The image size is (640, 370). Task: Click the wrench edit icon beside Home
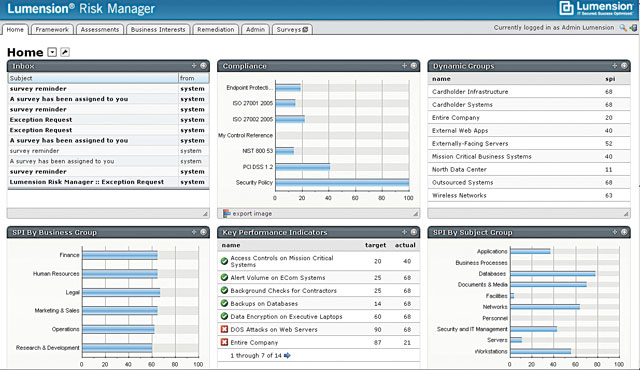(x=65, y=52)
